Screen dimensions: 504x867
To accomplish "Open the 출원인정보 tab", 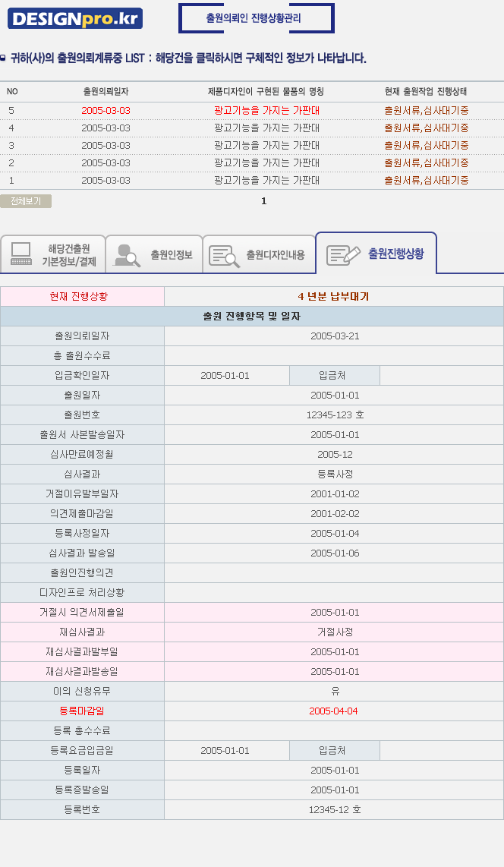I will [154, 255].
